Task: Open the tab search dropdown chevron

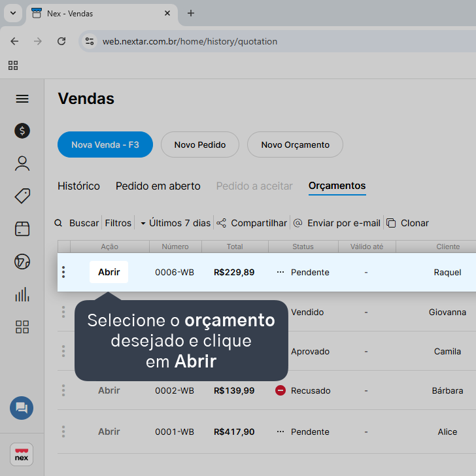Action: 13,13
